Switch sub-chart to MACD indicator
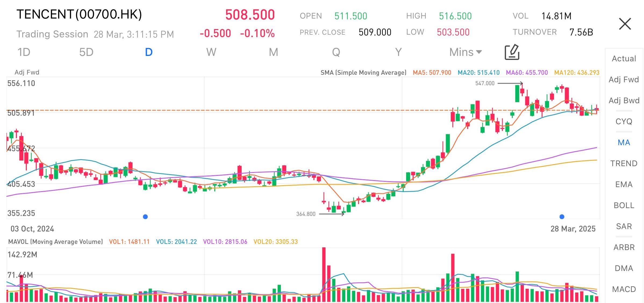This screenshot has width=644, height=303. [624, 289]
